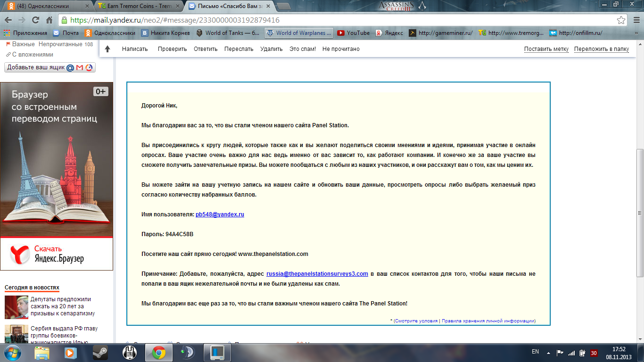644x362 pixels.
Task: Click the taskbar clock 17:52
Action: tap(619, 349)
